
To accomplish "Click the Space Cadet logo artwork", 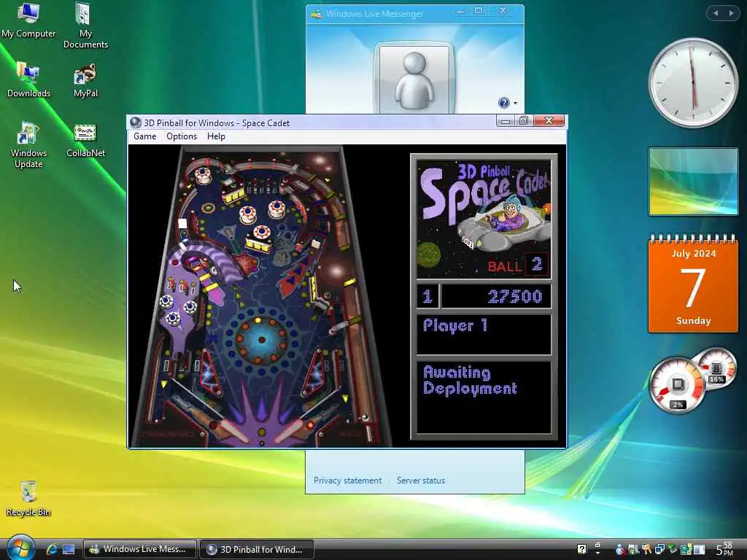I will click(x=484, y=219).
